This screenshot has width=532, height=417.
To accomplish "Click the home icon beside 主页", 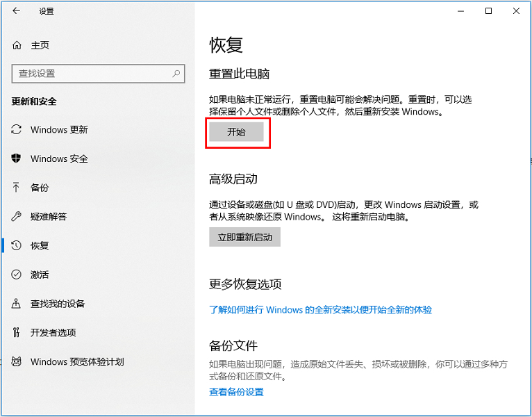I will [17, 45].
